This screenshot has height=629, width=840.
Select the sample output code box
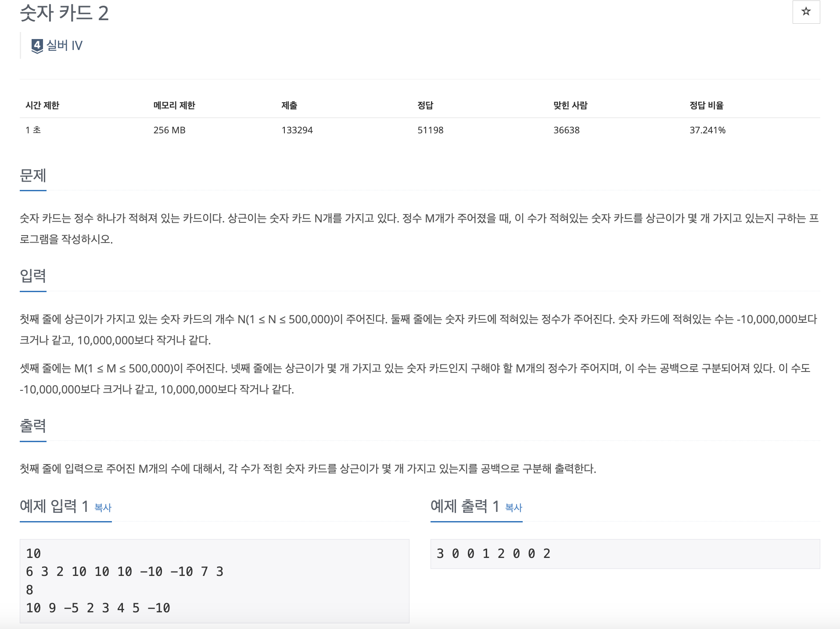click(625, 554)
